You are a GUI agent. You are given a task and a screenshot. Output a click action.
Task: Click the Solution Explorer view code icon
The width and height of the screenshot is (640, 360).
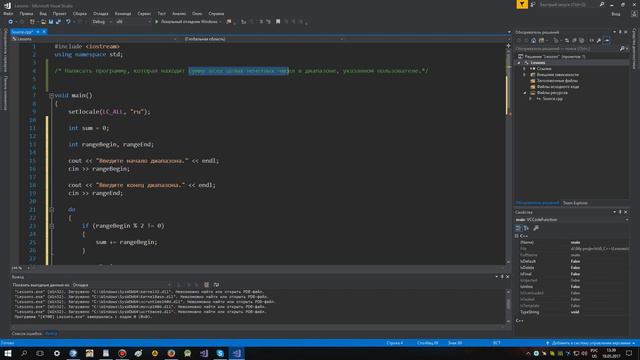(x=591, y=40)
